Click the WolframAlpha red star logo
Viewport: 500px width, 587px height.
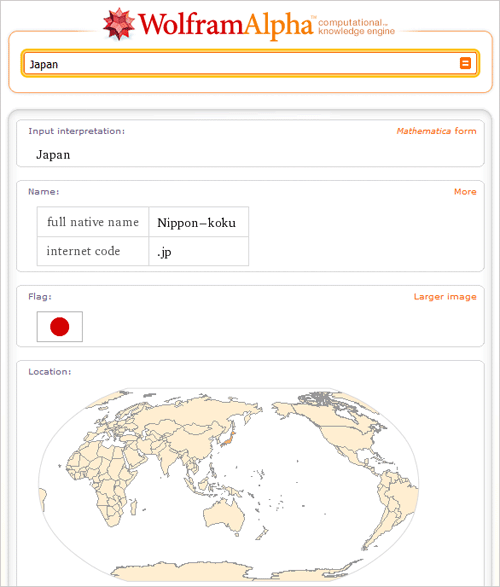tap(119, 24)
